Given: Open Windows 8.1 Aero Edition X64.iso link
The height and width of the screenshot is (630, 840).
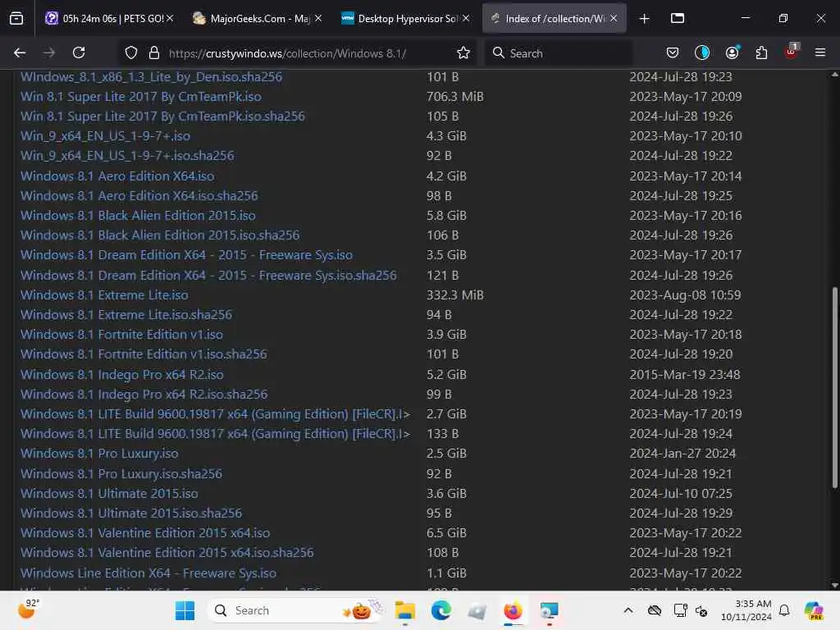Looking at the screenshot, I should (117, 176).
